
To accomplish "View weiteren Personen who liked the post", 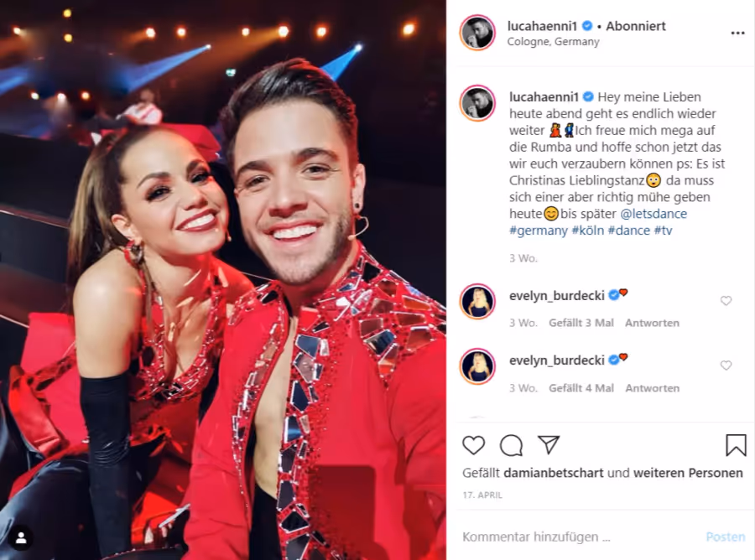I will click(x=688, y=473).
